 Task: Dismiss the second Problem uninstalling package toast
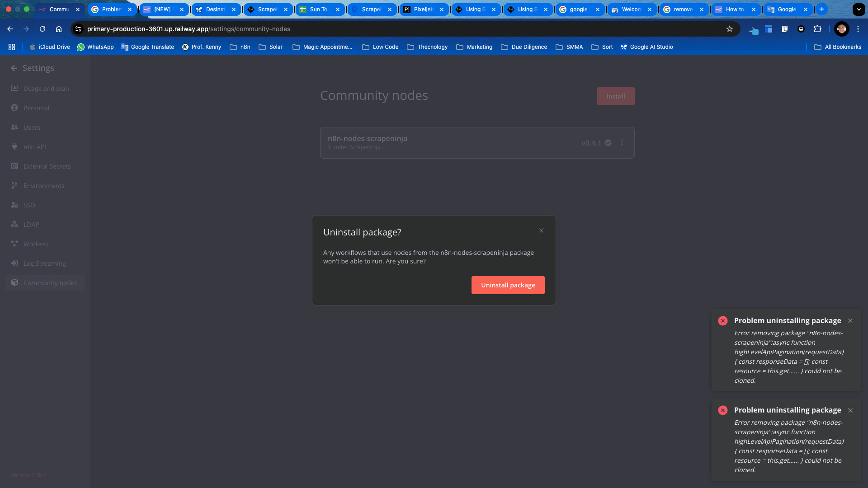pyautogui.click(x=850, y=410)
